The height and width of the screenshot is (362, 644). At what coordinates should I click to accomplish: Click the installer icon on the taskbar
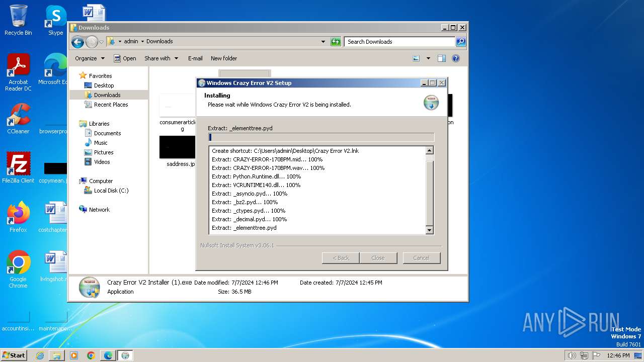tap(125, 355)
